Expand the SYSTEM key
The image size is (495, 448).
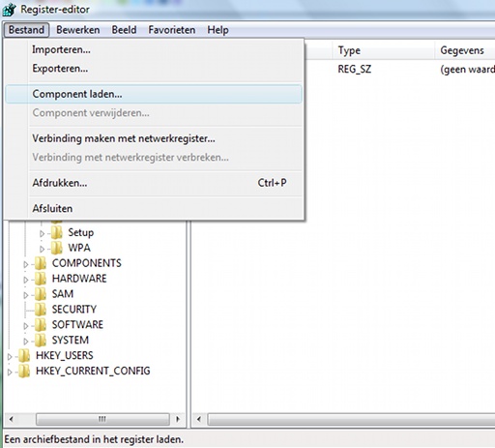coord(26,342)
